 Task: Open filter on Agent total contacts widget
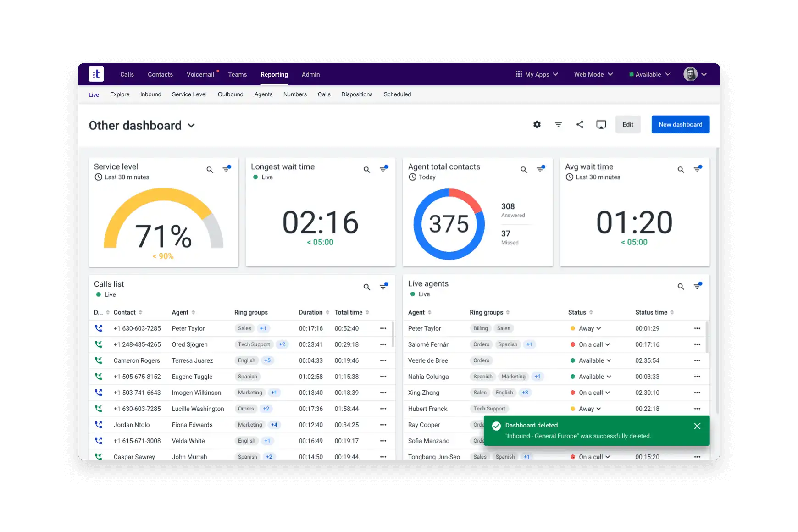click(x=541, y=169)
